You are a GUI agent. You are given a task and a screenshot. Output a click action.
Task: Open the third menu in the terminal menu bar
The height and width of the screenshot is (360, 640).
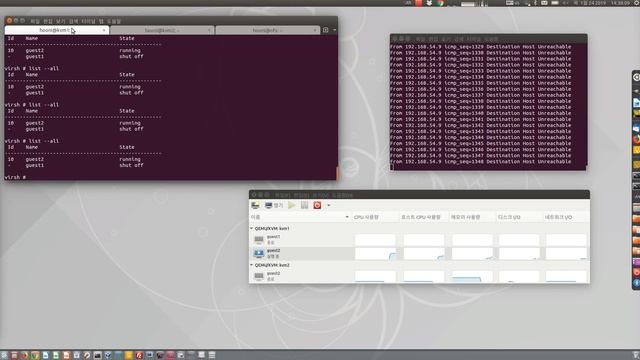[60, 21]
